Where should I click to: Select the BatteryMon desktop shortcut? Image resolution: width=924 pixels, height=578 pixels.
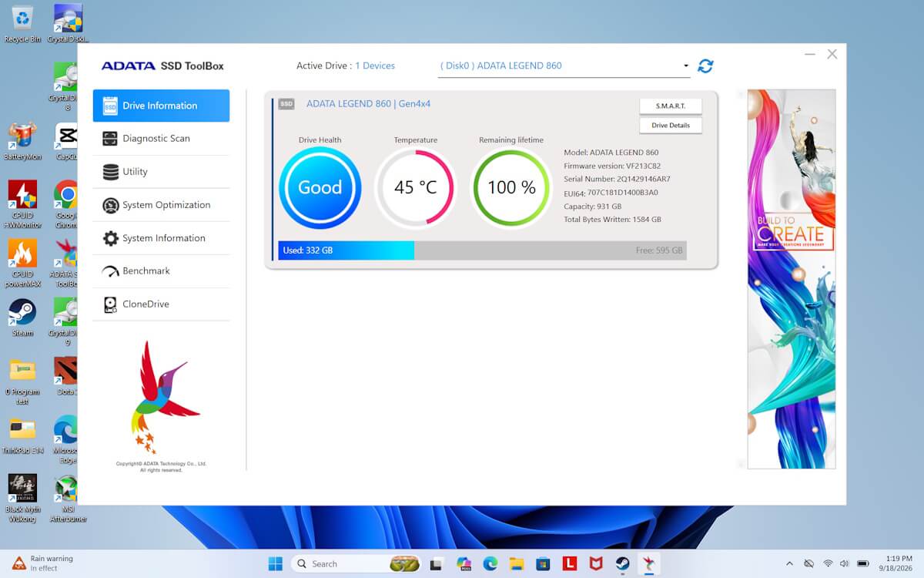click(22, 141)
